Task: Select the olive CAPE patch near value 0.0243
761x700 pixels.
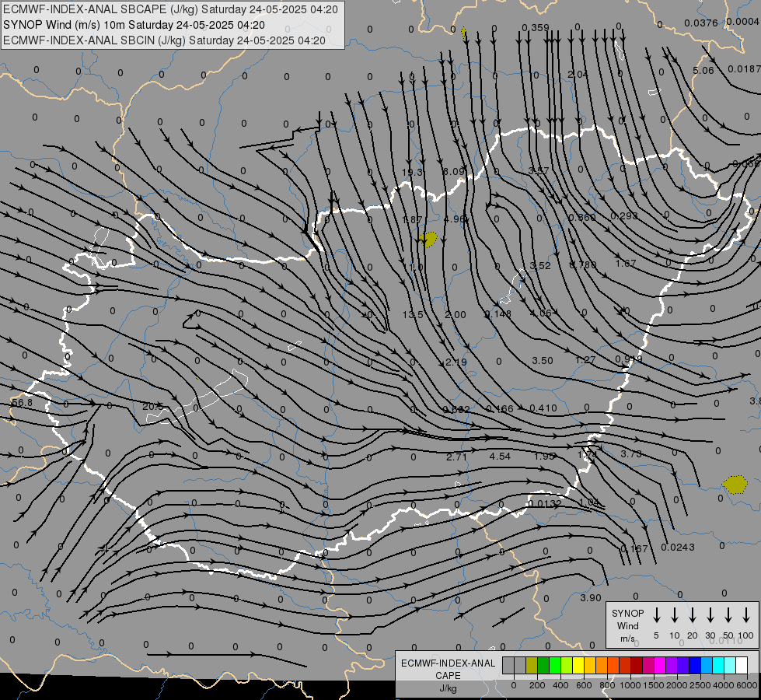Action: (x=735, y=485)
